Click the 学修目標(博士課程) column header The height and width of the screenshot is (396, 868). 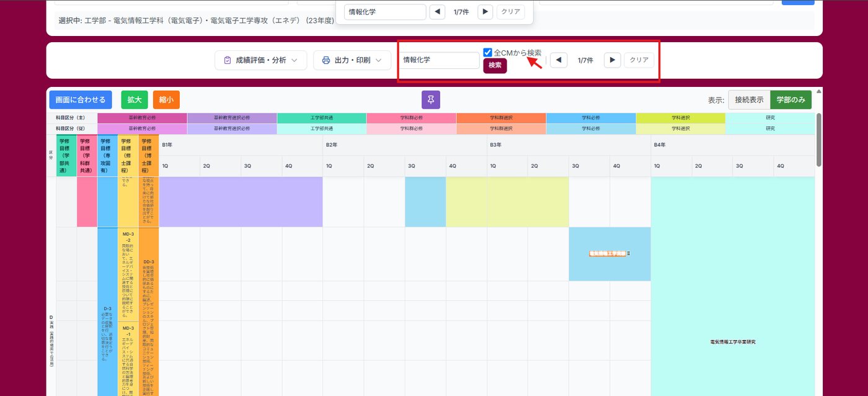[x=149, y=155]
